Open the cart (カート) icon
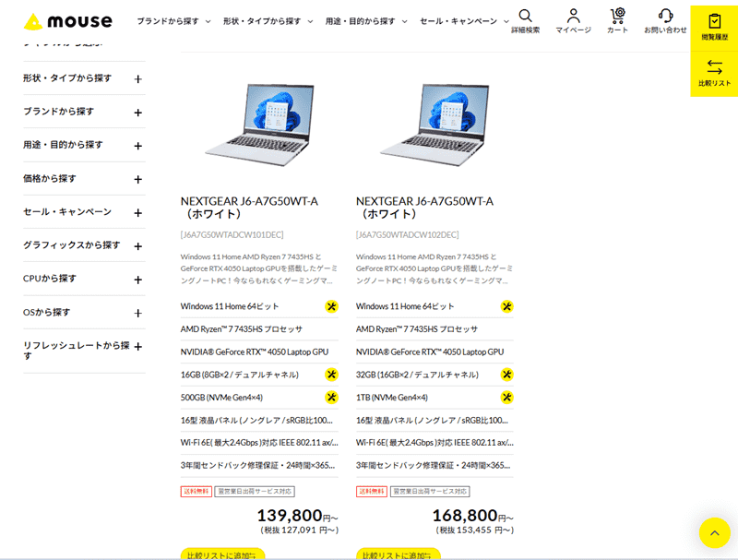The image size is (738, 560). 617,21
